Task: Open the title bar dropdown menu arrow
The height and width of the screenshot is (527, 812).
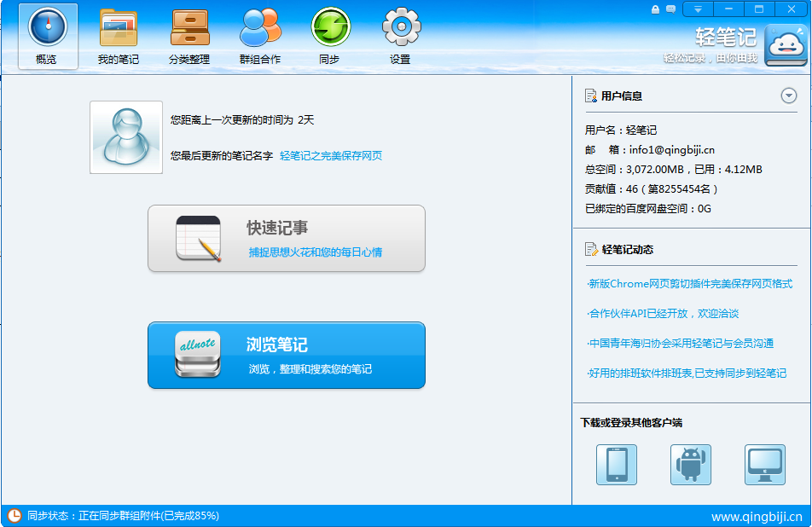Action: point(698,9)
